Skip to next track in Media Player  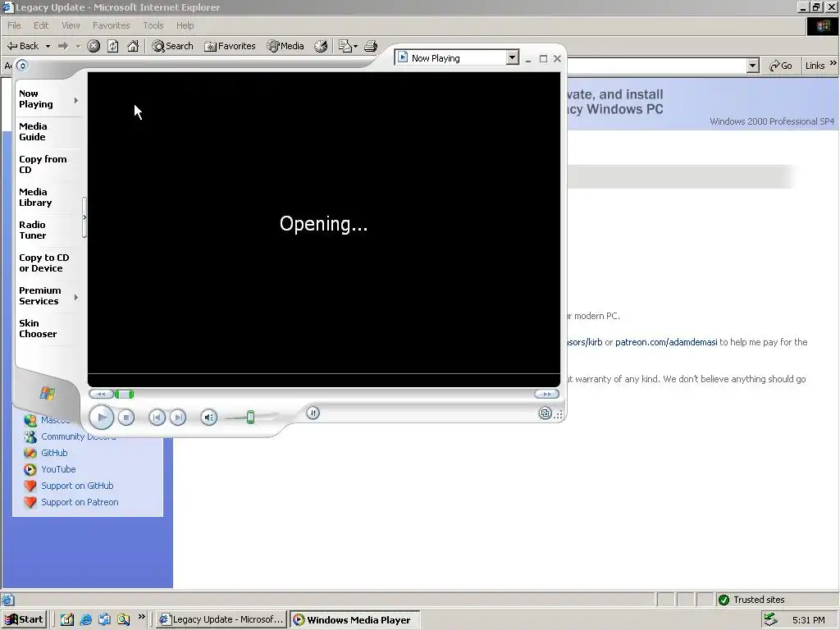[178, 418]
